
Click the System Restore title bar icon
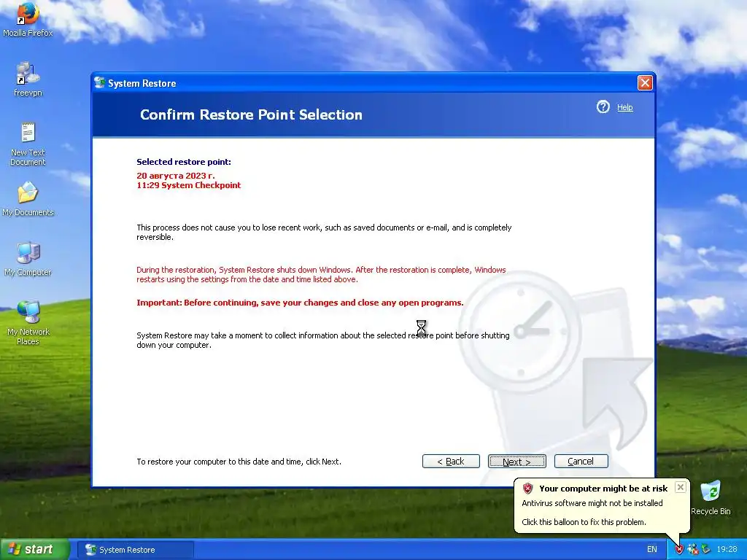click(x=99, y=83)
